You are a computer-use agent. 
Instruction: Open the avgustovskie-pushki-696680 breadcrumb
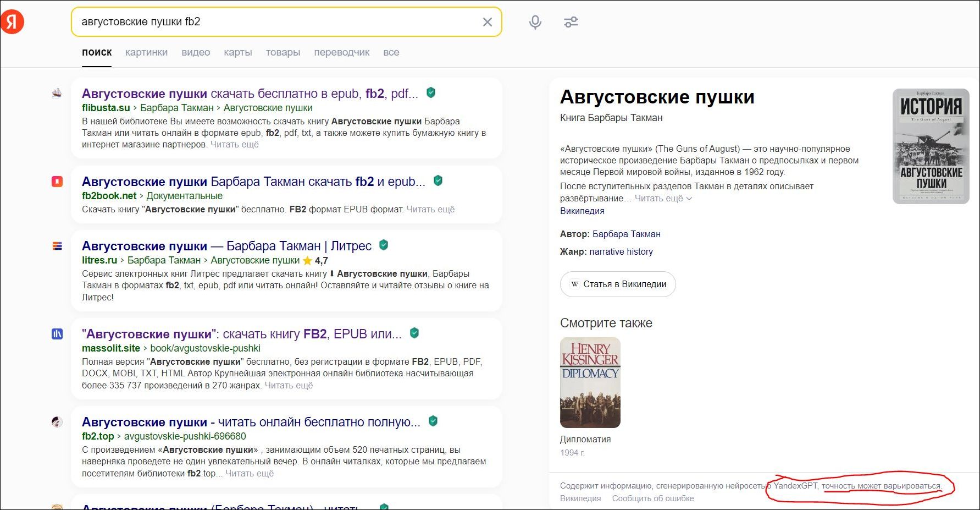click(x=185, y=436)
